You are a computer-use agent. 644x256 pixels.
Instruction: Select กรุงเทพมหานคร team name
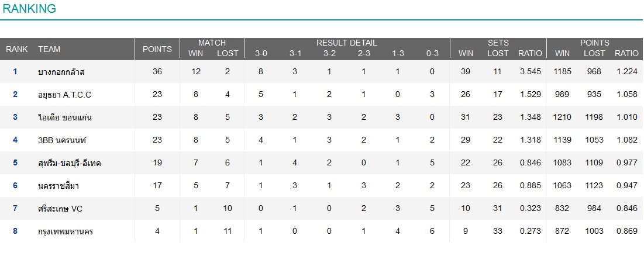(65, 231)
